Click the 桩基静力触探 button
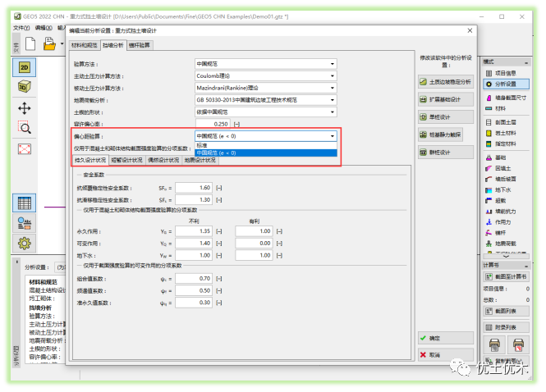The width and height of the screenshot is (546, 392). (x=440, y=134)
